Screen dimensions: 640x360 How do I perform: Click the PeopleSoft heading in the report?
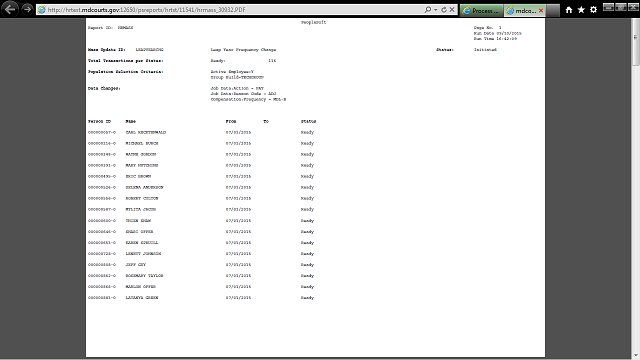pyautogui.click(x=313, y=22)
